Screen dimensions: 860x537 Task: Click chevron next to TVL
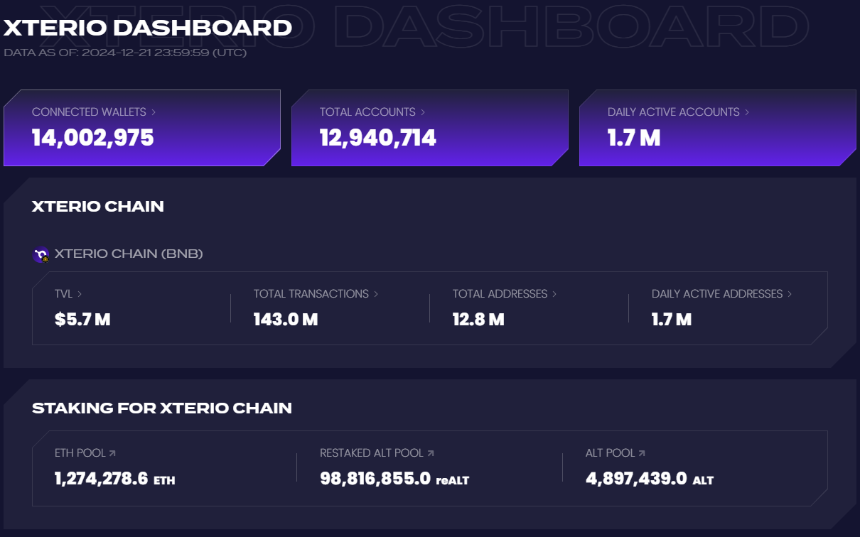point(80,294)
